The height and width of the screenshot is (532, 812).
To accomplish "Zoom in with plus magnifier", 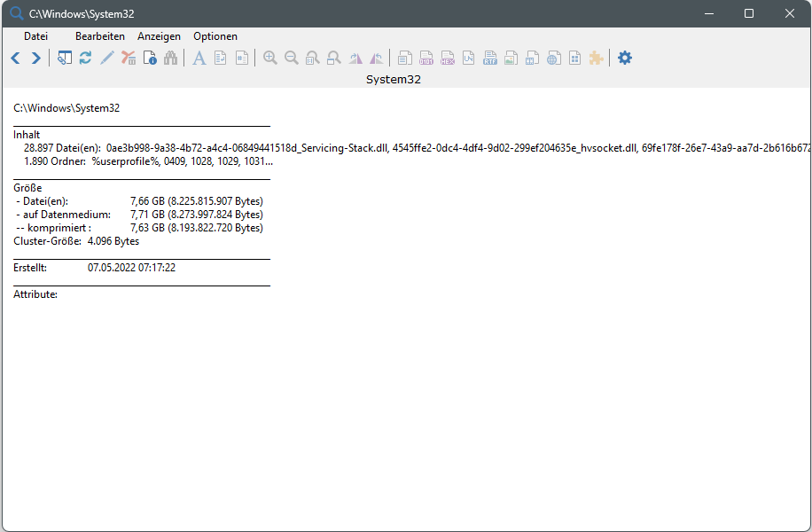I will (269, 58).
